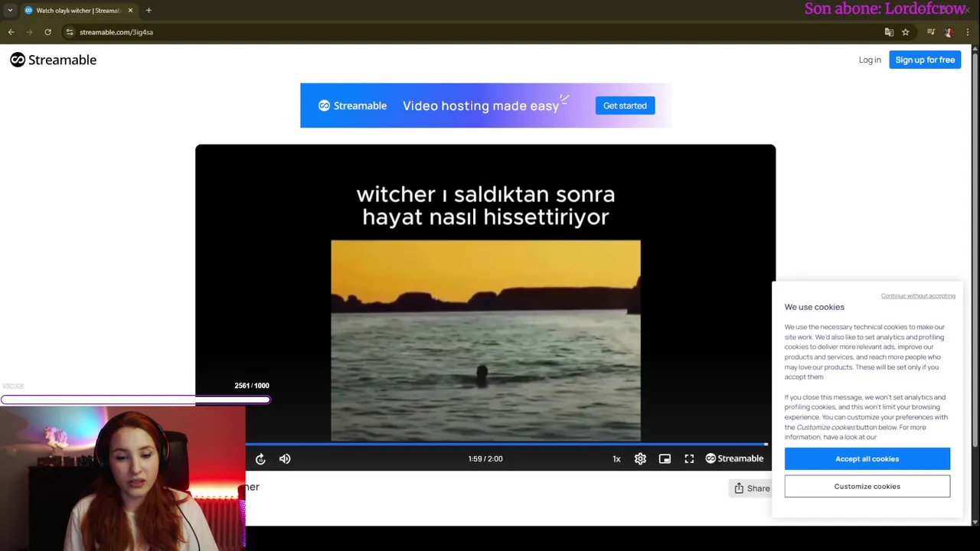Open Customize cookies
The height and width of the screenshot is (551, 980).
pyautogui.click(x=867, y=486)
